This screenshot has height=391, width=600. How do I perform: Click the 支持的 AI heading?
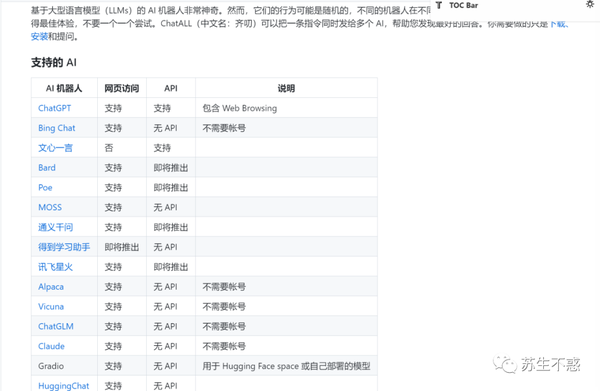point(54,62)
